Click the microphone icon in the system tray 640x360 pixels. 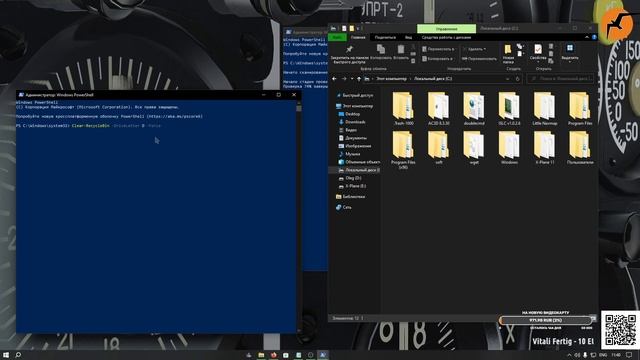pos(585,355)
